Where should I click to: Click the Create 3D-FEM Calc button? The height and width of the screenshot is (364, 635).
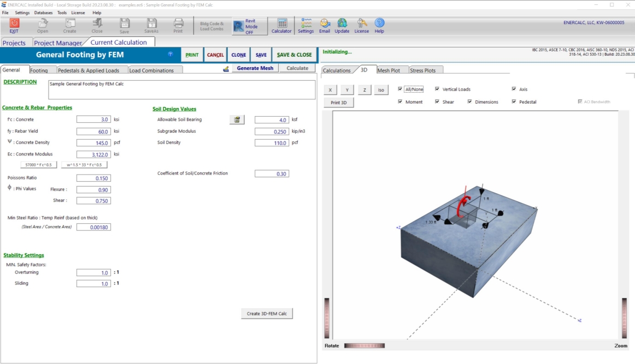tap(267, 313)
